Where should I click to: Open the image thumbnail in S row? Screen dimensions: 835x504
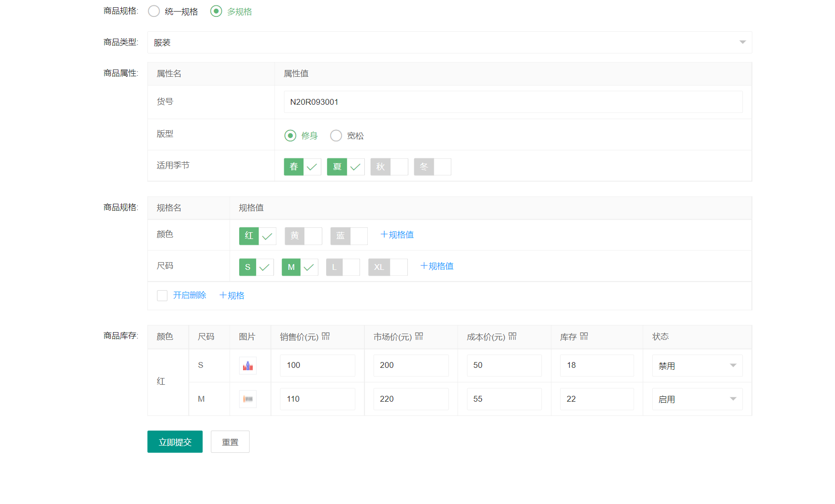[248, 365]
